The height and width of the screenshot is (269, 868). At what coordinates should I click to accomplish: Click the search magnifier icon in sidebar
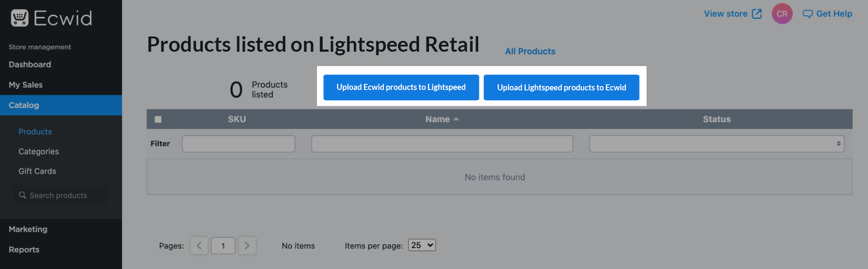coord(23,196)
